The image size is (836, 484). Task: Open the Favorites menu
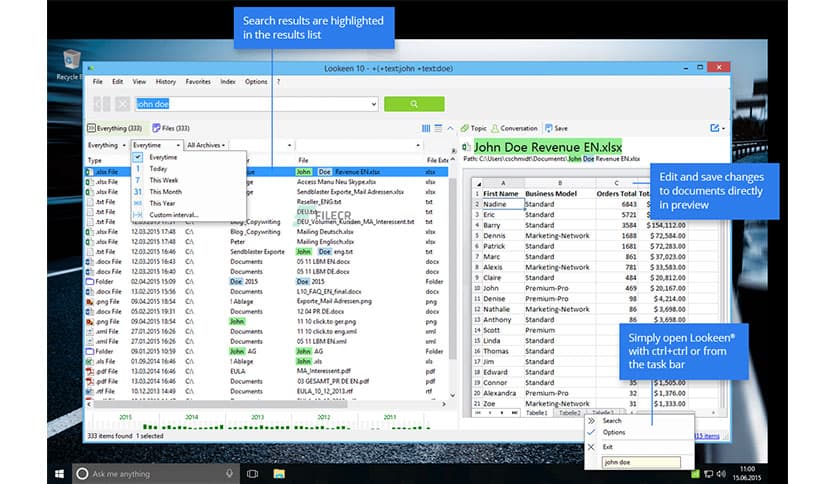[198, 82]
